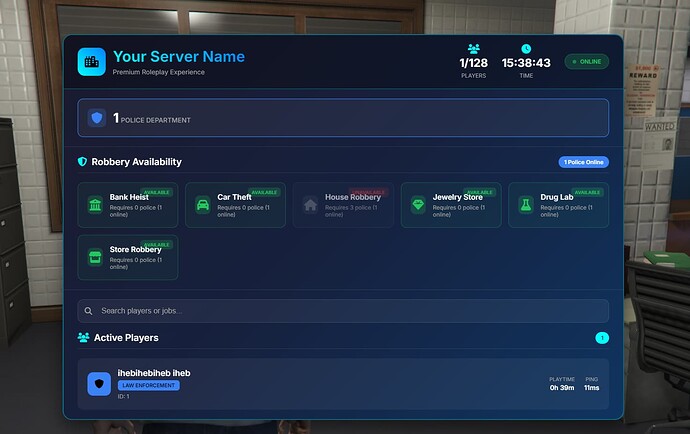
Task: Click the Jewelry Store gem icon
Action: coord(418,205)
